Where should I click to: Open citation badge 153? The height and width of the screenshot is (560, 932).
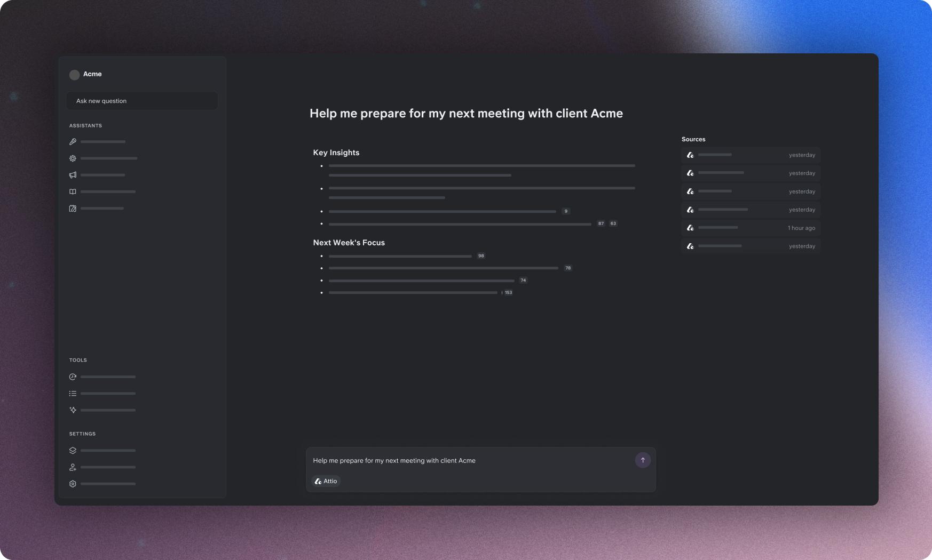[x=508, y=292]
